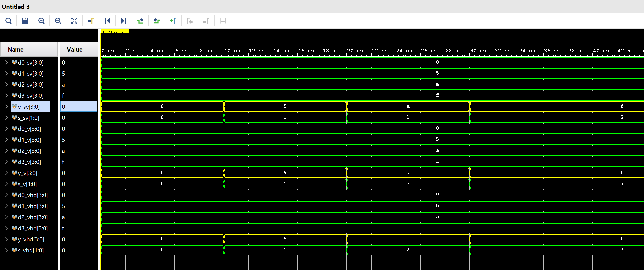Select the Untitled 3 tab title
The image size is (644, 270).
point(16,7)
